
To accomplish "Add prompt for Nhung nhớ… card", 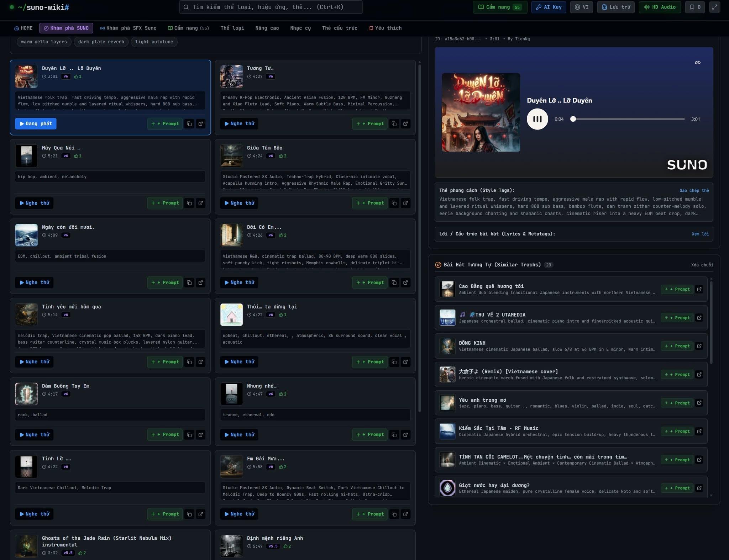I will [370, 435].
